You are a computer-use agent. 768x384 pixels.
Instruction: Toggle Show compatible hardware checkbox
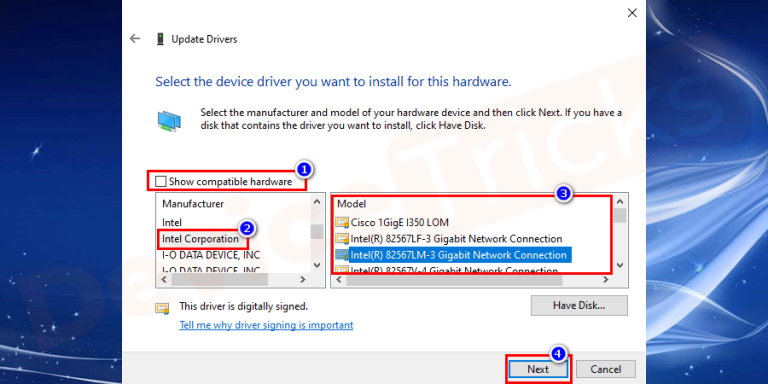point(160,182)
